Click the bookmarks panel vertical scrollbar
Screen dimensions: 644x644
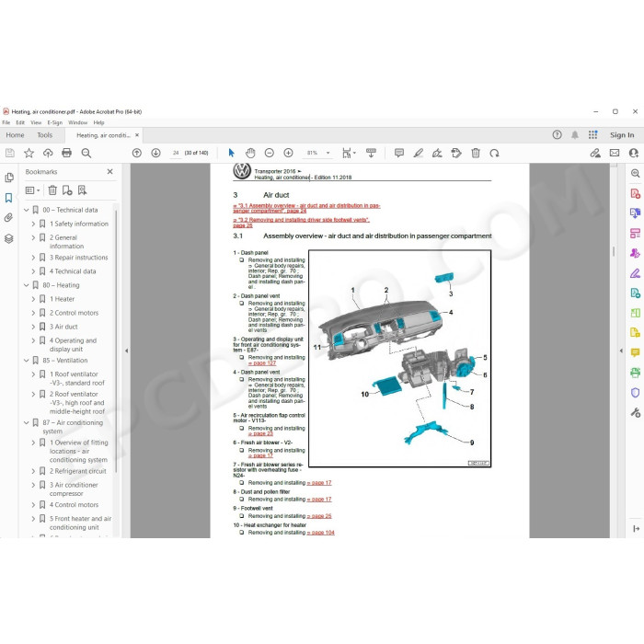tap(116, 341)
